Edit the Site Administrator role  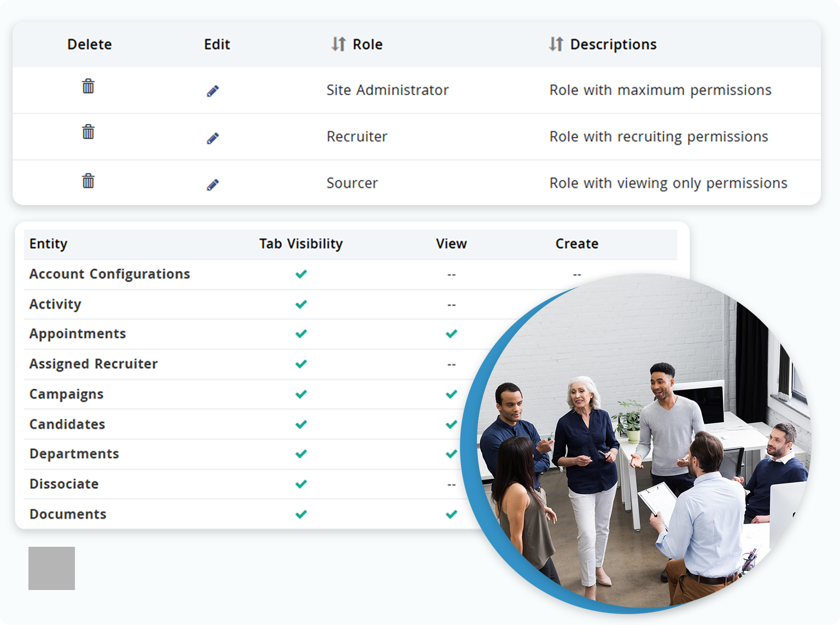(213, 91)
